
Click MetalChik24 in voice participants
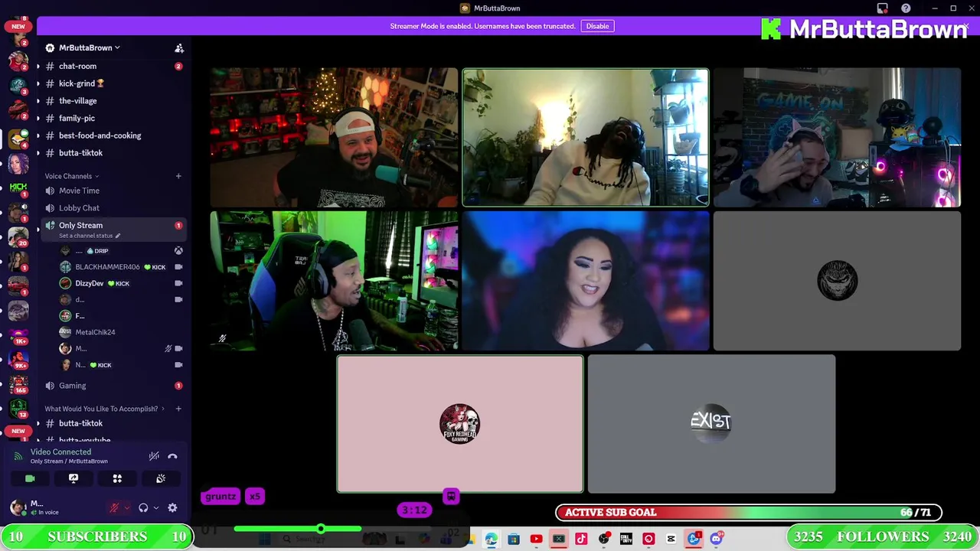point(95,332)
